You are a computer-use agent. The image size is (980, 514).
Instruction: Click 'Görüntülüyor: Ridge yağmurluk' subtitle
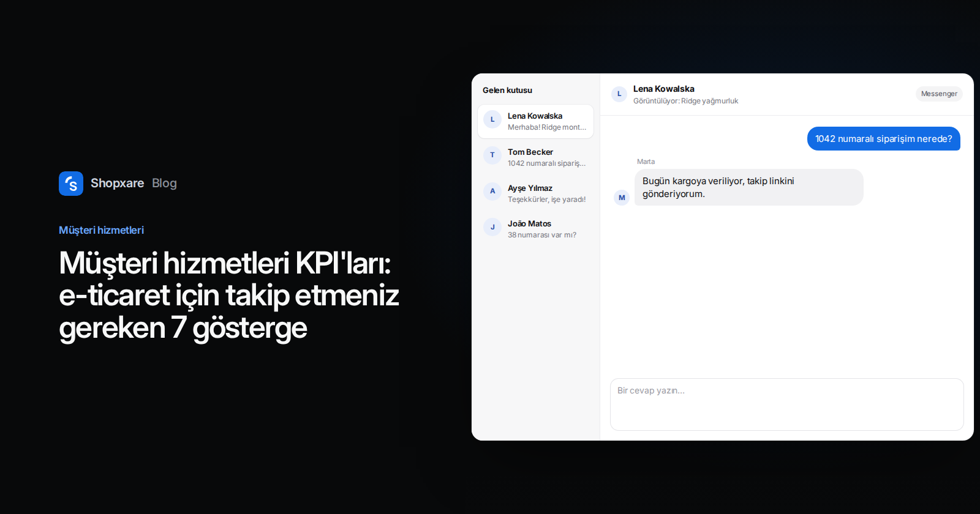[x=685, y=101]
